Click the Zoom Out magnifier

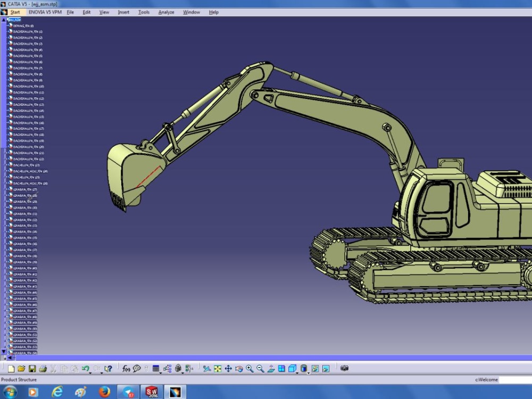(260, 369)
